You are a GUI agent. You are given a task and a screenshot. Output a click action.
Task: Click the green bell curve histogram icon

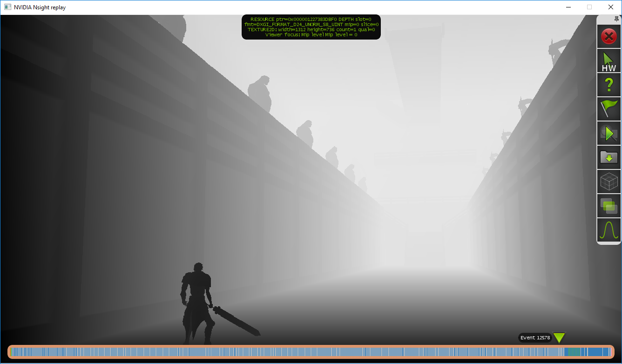(x=609, y=230)
